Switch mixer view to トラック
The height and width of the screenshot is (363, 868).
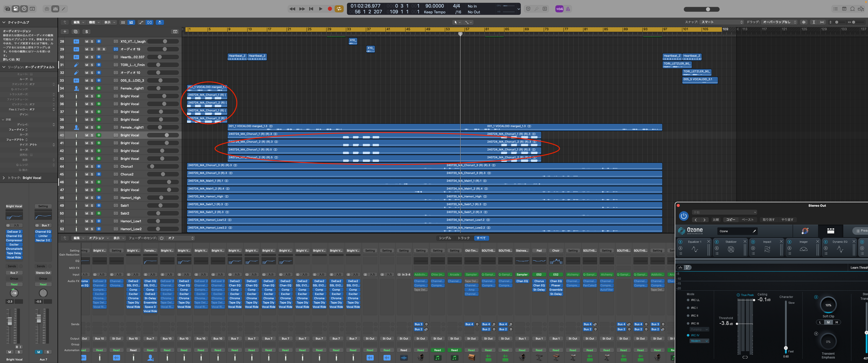[464, 238]
